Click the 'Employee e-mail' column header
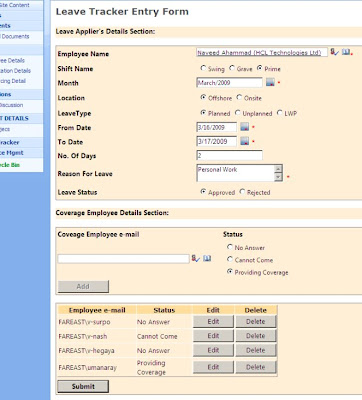The width and height of the screenshot is (362, 400). (97, 310)
